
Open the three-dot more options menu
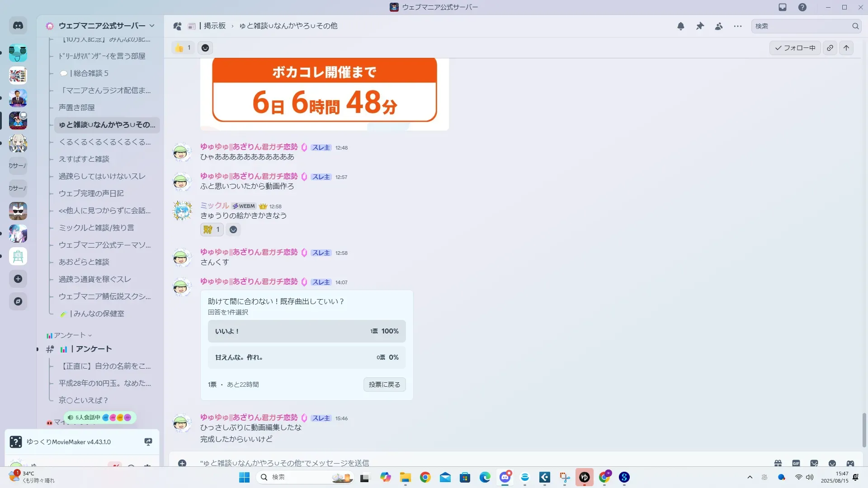click(738, 26)
